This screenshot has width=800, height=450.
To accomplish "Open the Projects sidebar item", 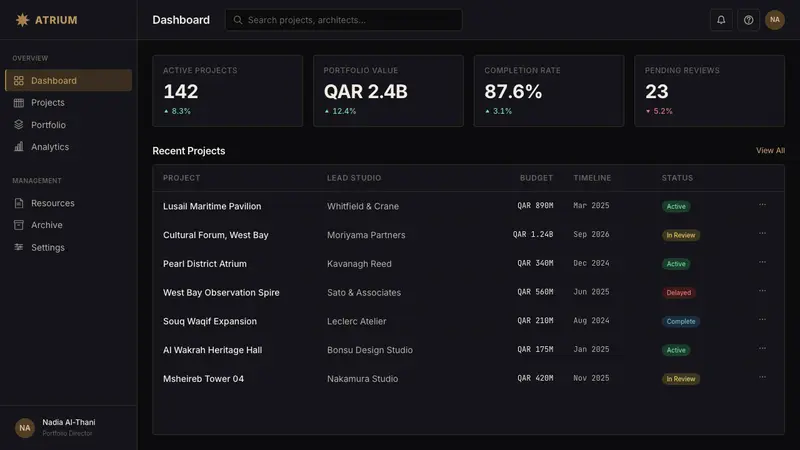I will 68,103.
